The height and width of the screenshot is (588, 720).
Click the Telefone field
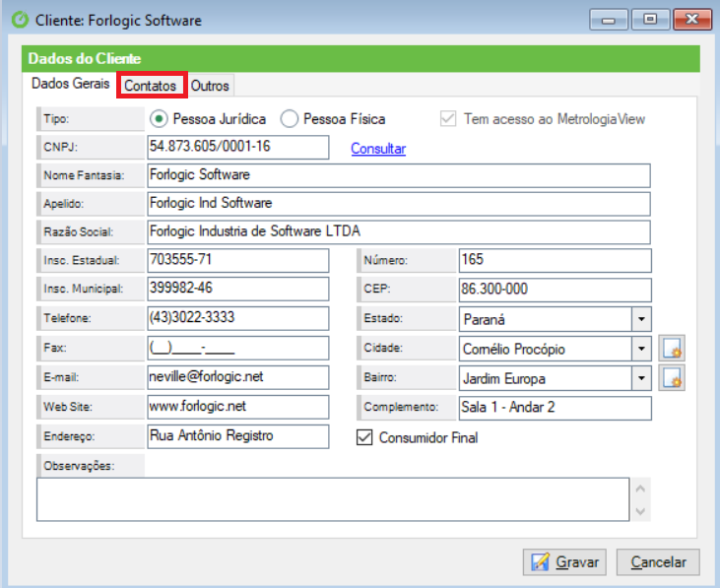(237, 318)
